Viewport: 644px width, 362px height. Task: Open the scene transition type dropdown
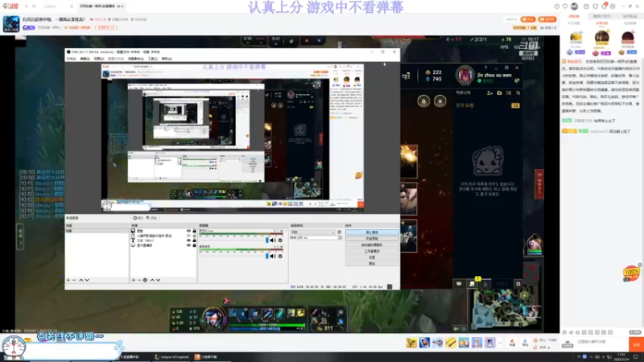313,232
